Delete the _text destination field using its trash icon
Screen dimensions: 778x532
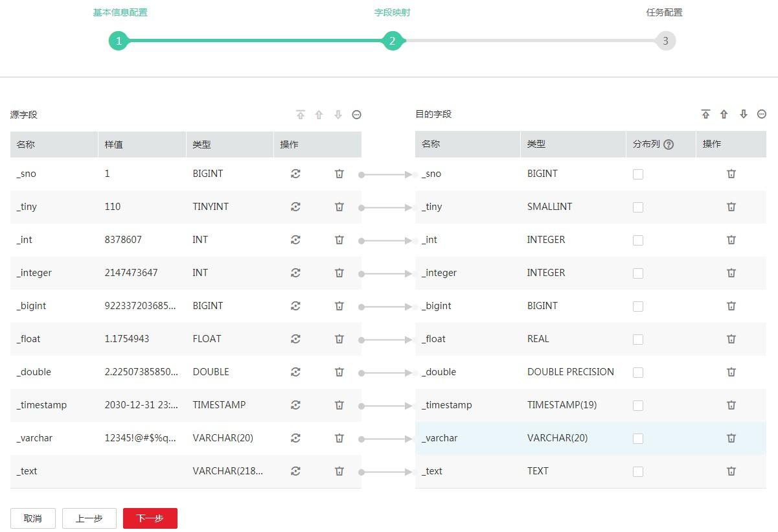(x=731, y=471)
